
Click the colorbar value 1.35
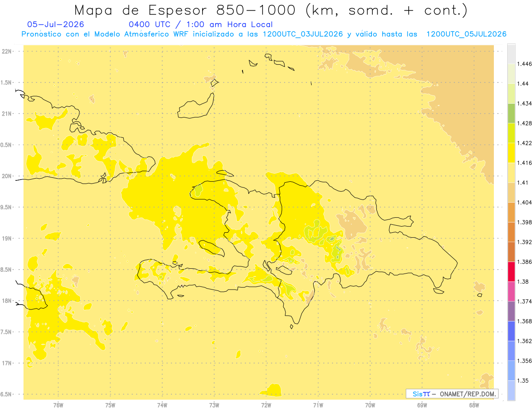click(522, 380)
